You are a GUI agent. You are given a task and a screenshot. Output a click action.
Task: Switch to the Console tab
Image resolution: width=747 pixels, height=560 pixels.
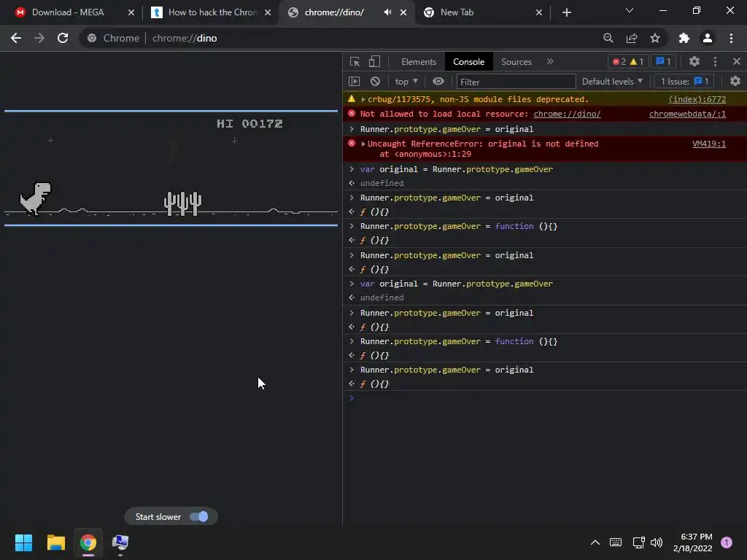468,61
